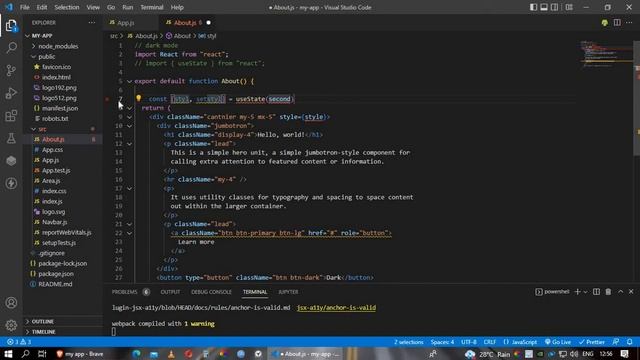Open the Accounts icon in activity bar
Image resolution: width=640 pixels, height=360 pixels.
coord(11,303)
